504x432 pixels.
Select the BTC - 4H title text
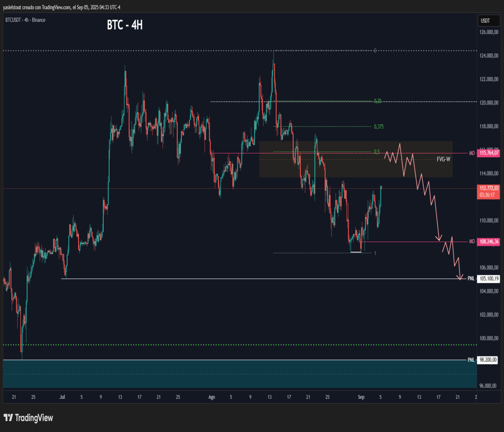click(x=125, y=25)
